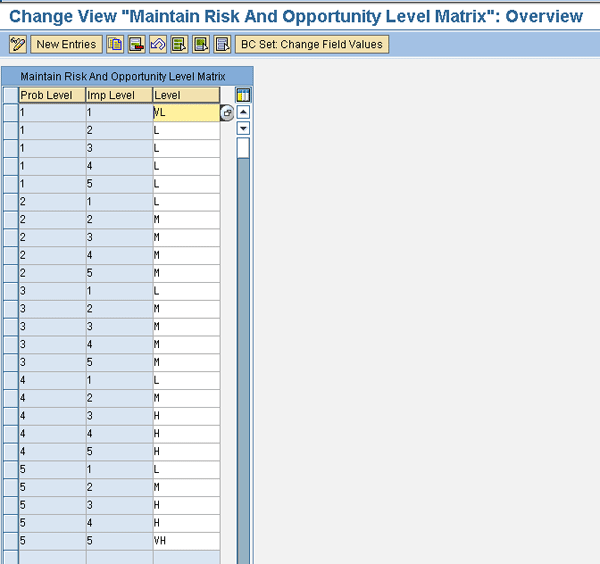
Task: Click the Copy As icon
Action: coord(115,44)
